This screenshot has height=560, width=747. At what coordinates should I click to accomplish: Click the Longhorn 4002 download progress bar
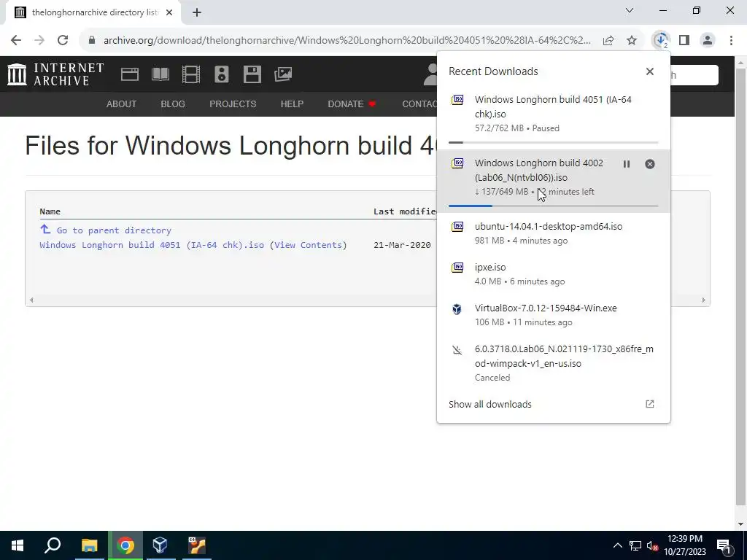coord(554,206)
